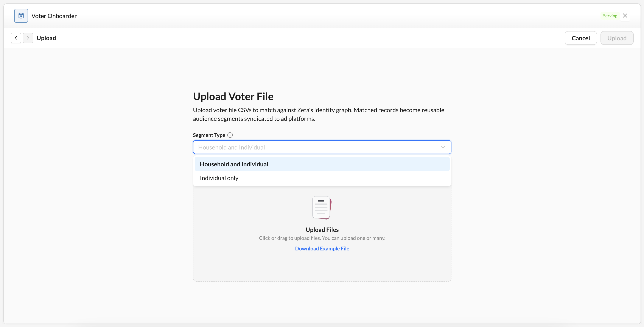
Task: Click the Upload Files document icon
Action: 322,208
